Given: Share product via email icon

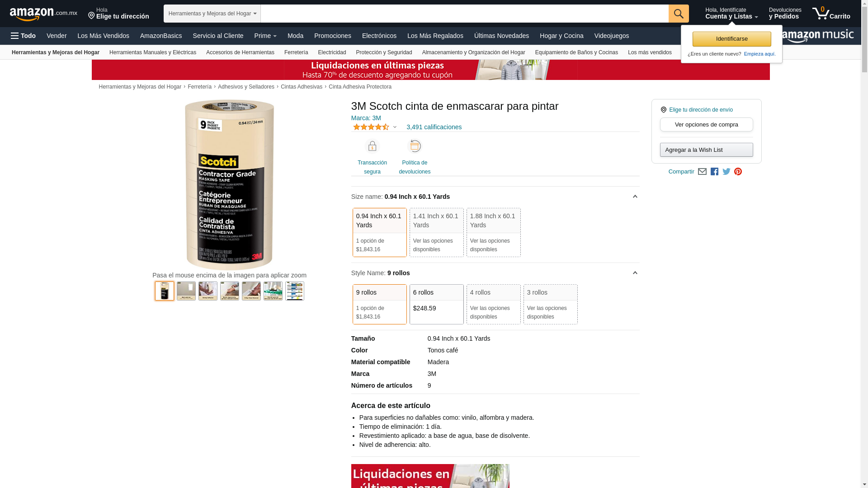Looking at the screenshot, I should [702, 172].
